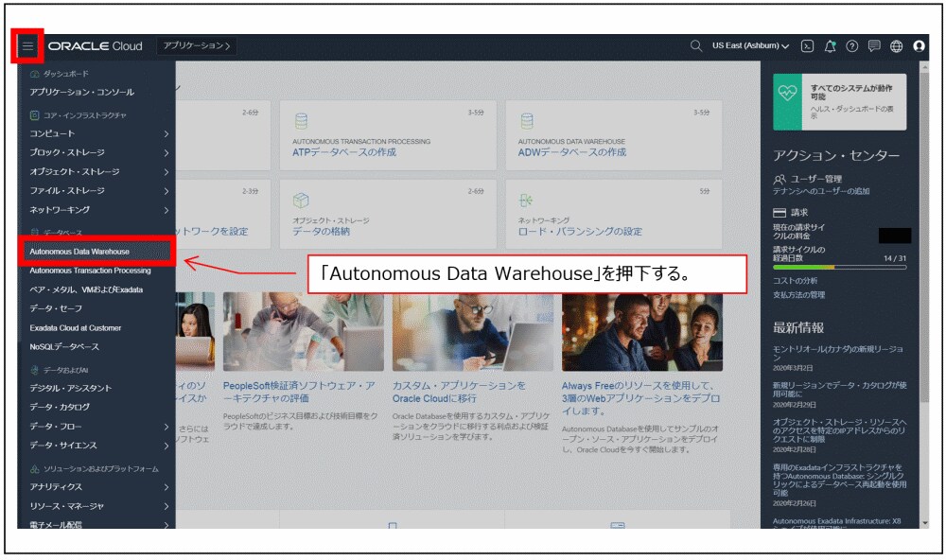
Task: Click the billing cycle progress bar
Action: 839,267
